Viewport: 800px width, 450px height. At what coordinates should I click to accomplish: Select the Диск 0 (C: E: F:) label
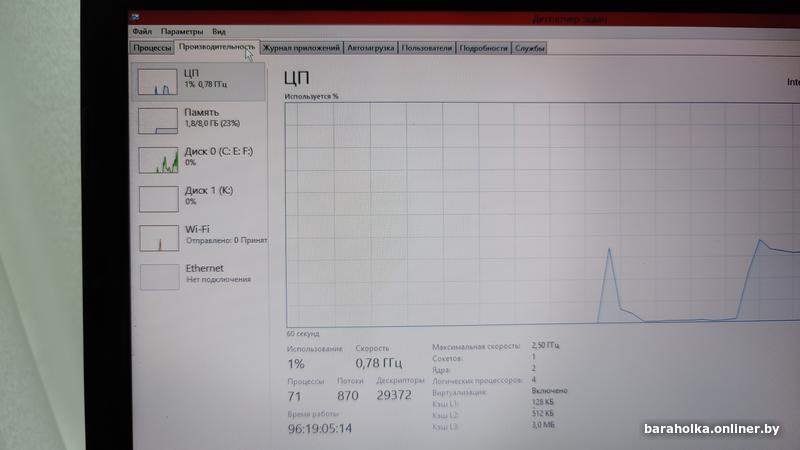click(218, 151)
